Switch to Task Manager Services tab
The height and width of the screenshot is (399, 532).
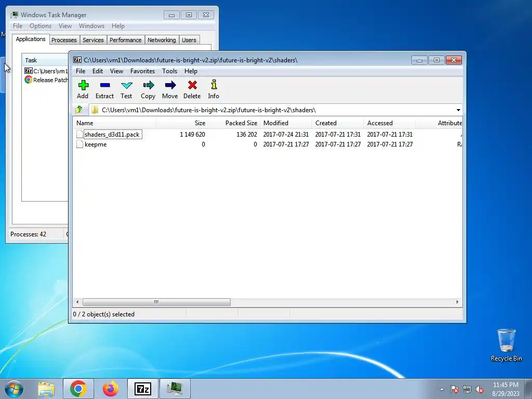pos(93,40)
